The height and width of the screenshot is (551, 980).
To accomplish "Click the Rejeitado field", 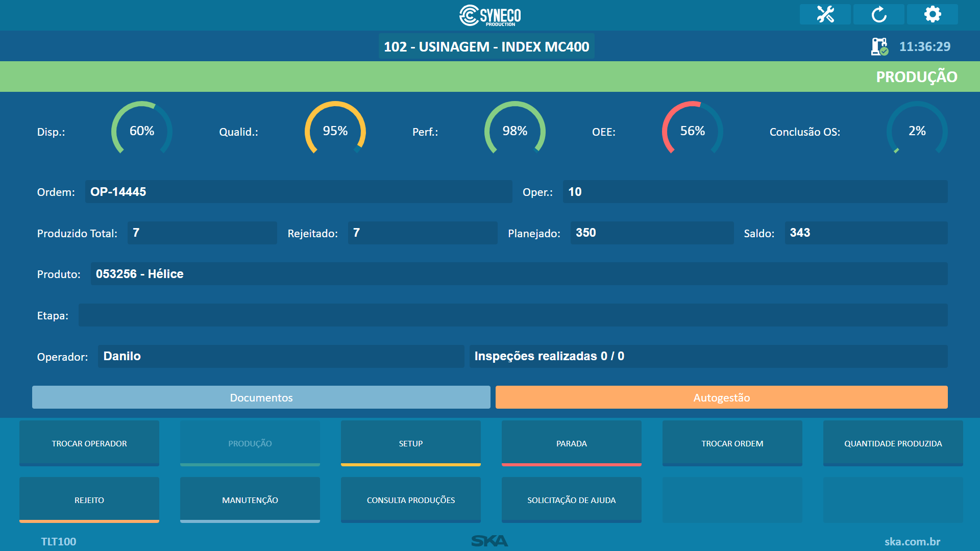I will (x=423, y=233).
